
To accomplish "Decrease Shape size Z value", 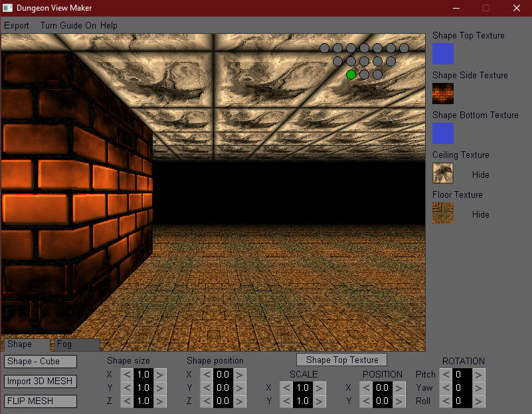I will 127,401.
